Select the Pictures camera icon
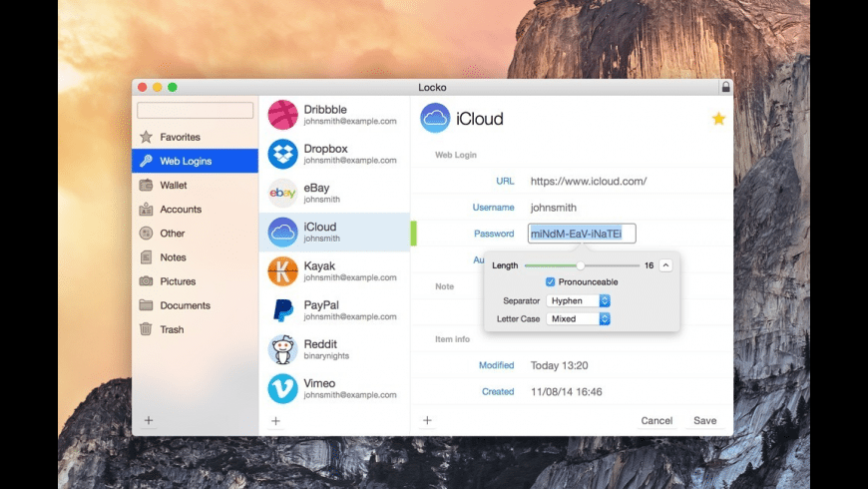Viewport: 868px width, 489px height. [x=146, y=281]
